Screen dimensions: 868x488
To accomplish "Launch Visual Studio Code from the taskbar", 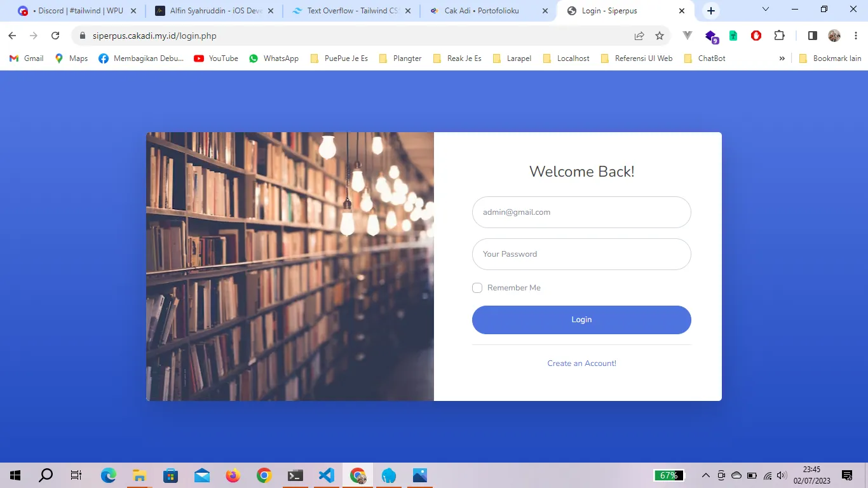I will [x=327, y=475].
